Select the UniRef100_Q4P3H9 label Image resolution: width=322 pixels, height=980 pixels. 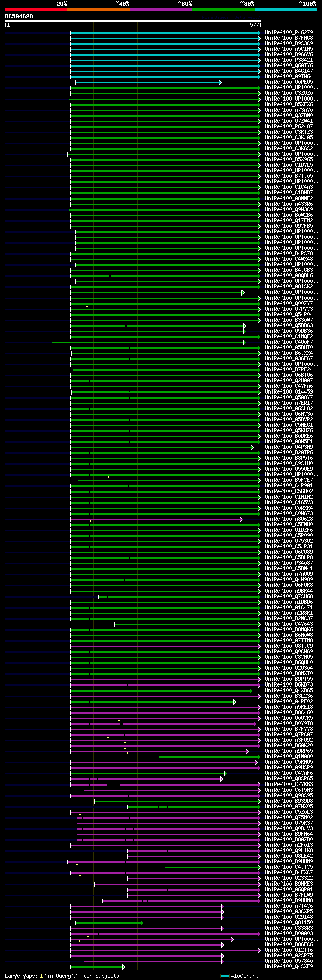pyautogui.click(x=289, y=447)
